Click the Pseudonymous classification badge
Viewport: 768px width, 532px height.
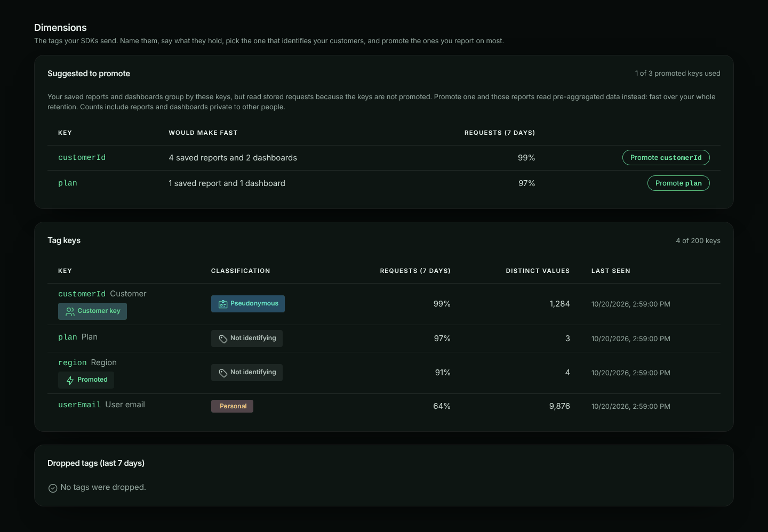pos(248,304)
